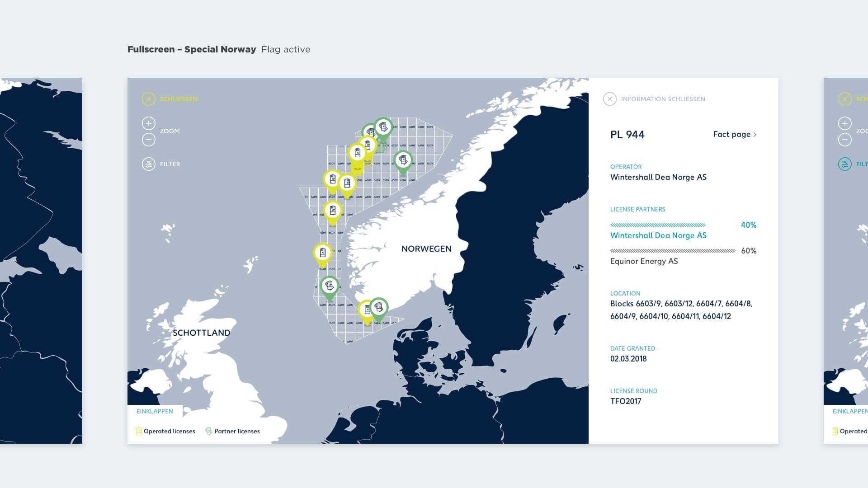Image resolution: width=868 pixels, height=488 pixels.
Task: Click the teal Wintershall Dea Norge AS partner name
Action: click(658, 235)
